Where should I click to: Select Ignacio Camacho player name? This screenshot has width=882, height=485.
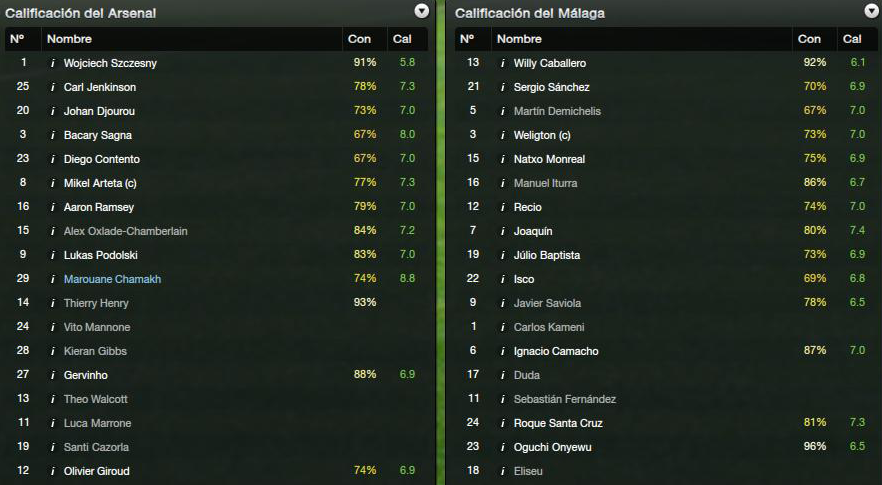[556, 351]
